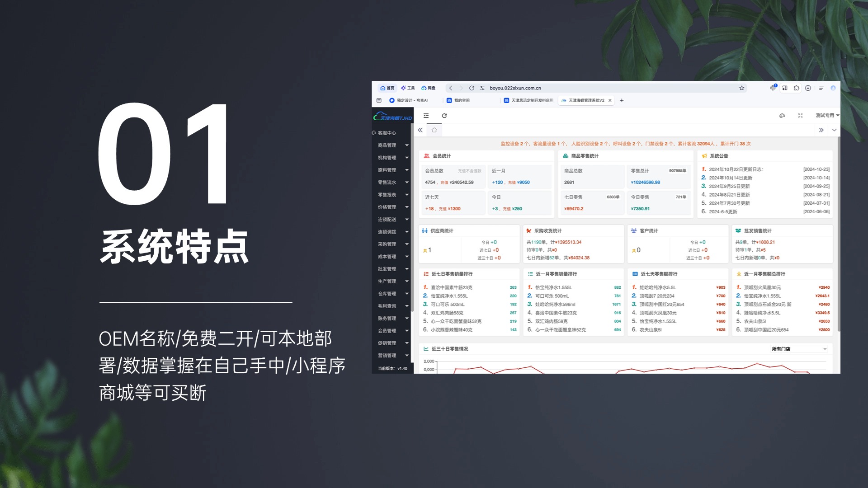This screenshot has height=488, width=868.
Task: Open the 所有门店 store selector
Action: point(799,349)
